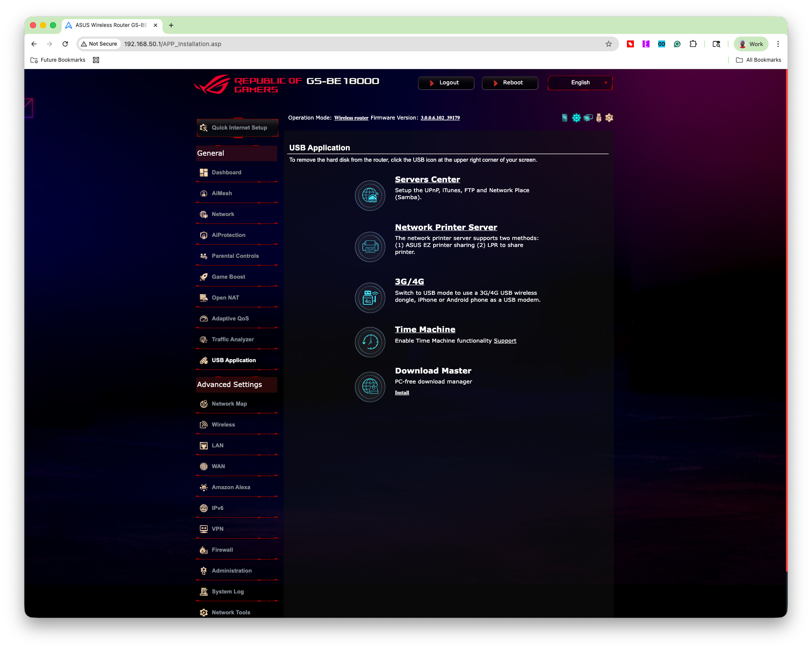Viewport: 812px width, 650px height.
Task: Open the AiProtection menu item
Action: pyautogui.click(x=228, y=235)
